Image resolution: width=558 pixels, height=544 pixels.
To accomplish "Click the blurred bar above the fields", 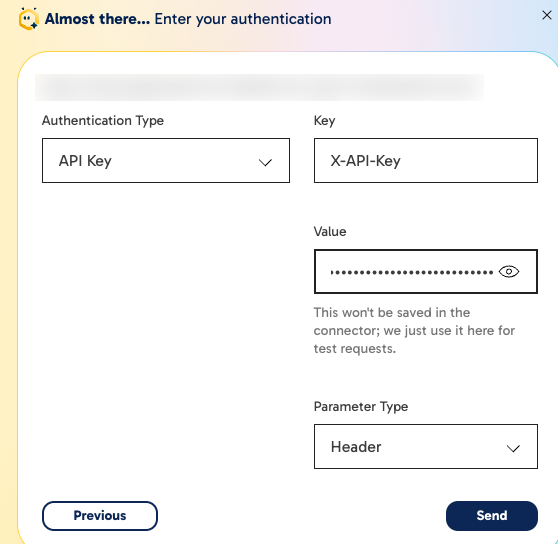I will pyautogui.click(x=259, y=88).
